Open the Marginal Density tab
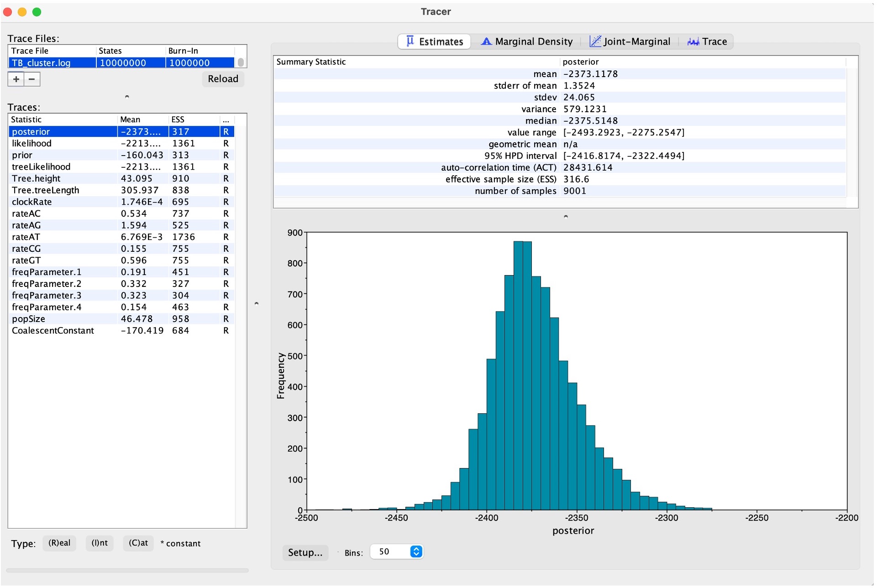Image resolution: width=877 pixels, height=588 pixels. pyautogui.click(x=526, y=42)
